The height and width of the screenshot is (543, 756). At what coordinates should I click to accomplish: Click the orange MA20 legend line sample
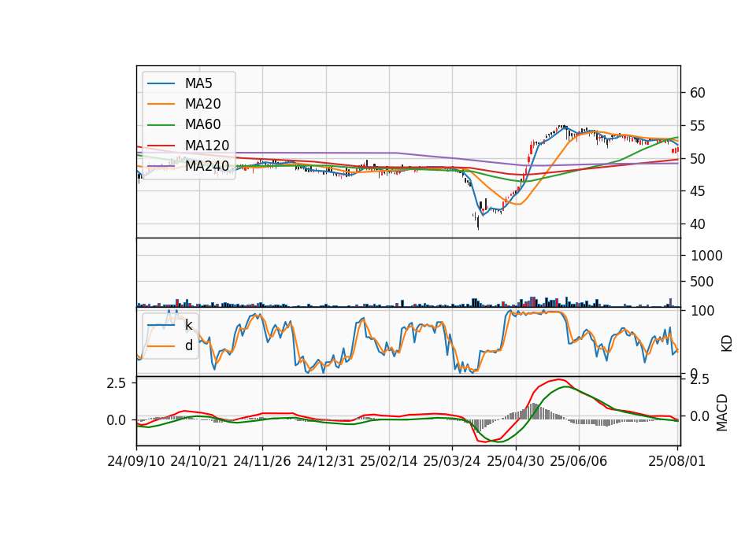click(161, 104)
